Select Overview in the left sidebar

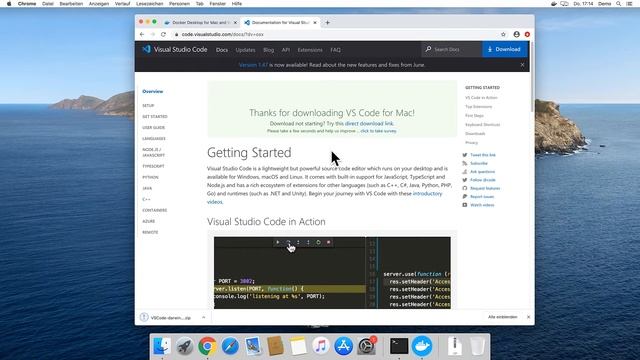click(153, 91)
